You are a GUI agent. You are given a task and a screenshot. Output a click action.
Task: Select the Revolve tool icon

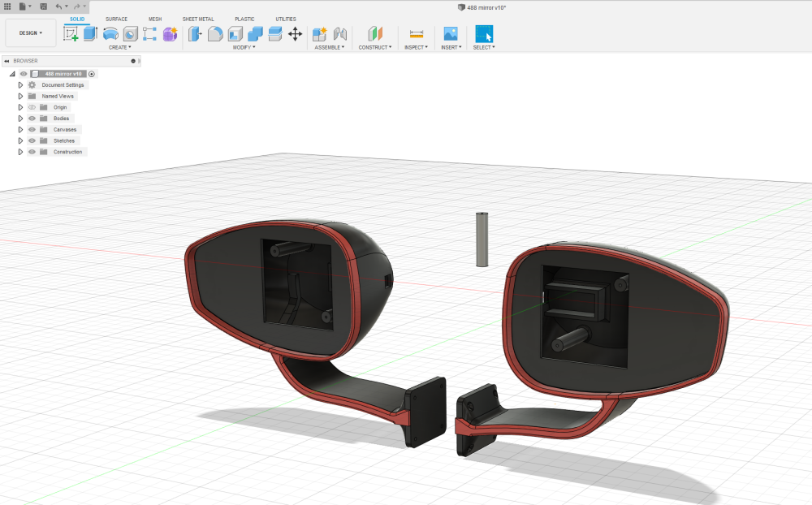[x=110, y=34]
